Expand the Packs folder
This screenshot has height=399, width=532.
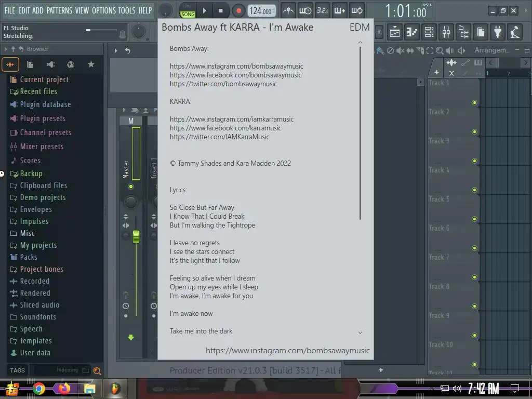tap(24, 257)
